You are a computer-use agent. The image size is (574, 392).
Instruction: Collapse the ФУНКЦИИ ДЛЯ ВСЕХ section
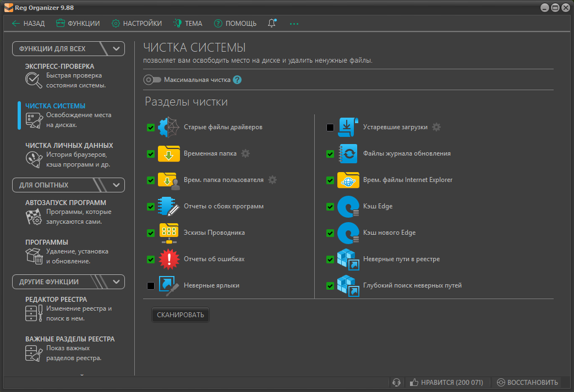[116, 48]
